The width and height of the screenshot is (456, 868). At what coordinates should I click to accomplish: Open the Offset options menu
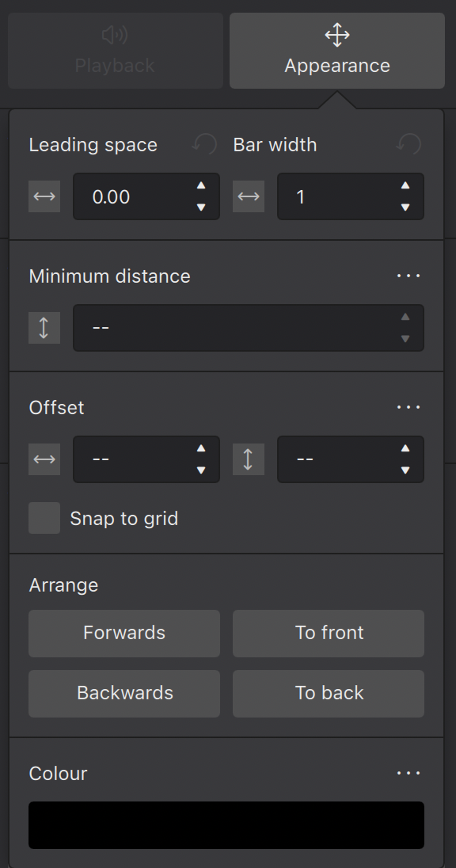(408, 407)
